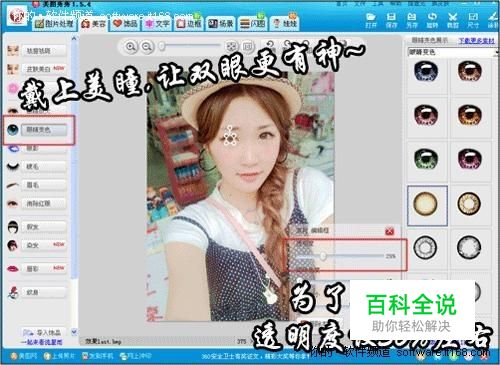The width and height of the screenshot is (500, 365).
Task: Select the 睫毛 tool button
Action: [x=44, y=166]
